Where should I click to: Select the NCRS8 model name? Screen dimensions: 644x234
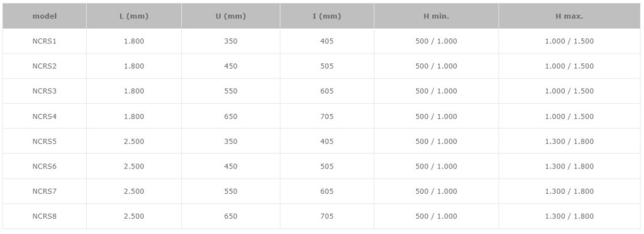point(45,216)
